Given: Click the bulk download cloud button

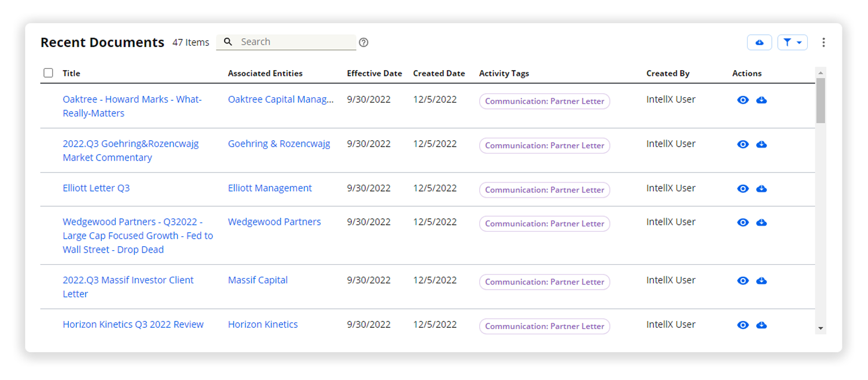Looking at the screenshot, I should (x=759, y=42).
